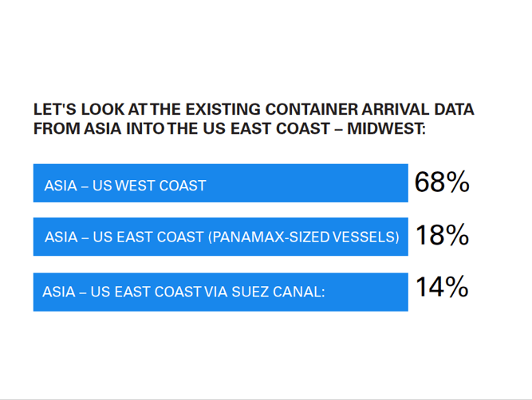The width and height of the screenshot is (532, 400).
Task: Click the 14% value label
Action: point(442,287)
